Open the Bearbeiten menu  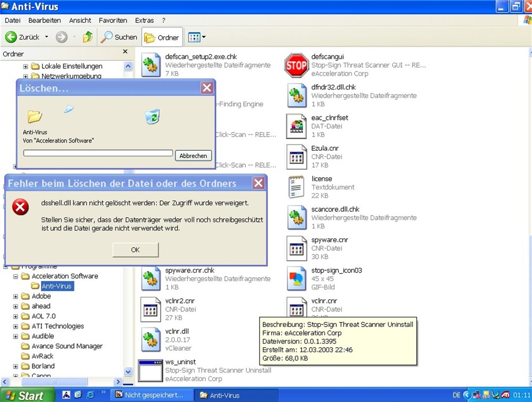45,20
